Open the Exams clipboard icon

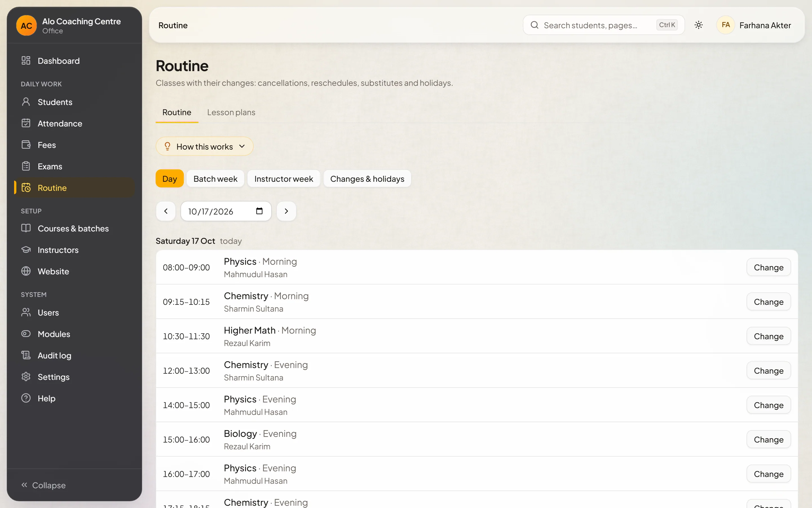pyautogui.click(x=26, y=166)
